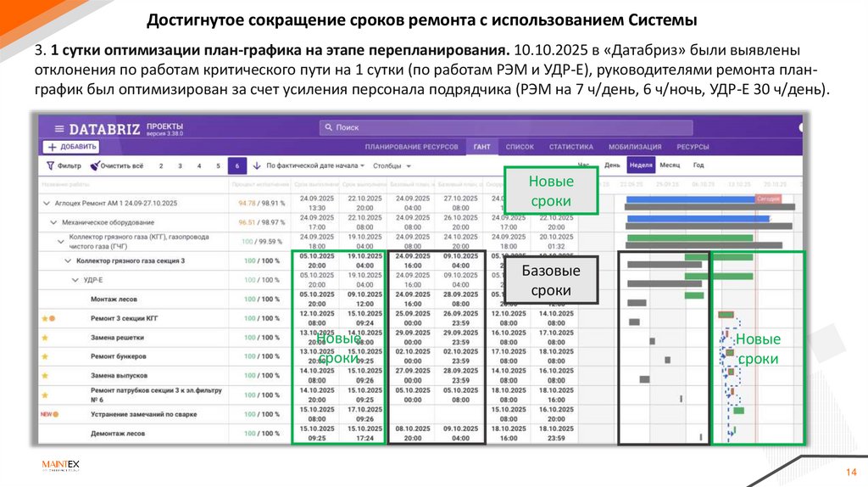Set timeline scale to Неделя

[641, 165]
